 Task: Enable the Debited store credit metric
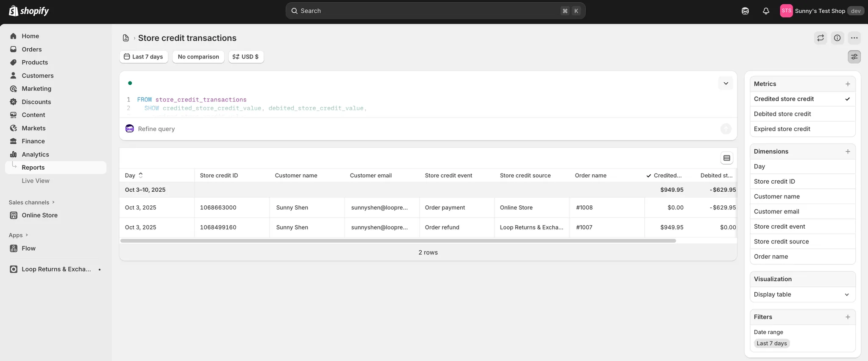click(x=802, y=114)
